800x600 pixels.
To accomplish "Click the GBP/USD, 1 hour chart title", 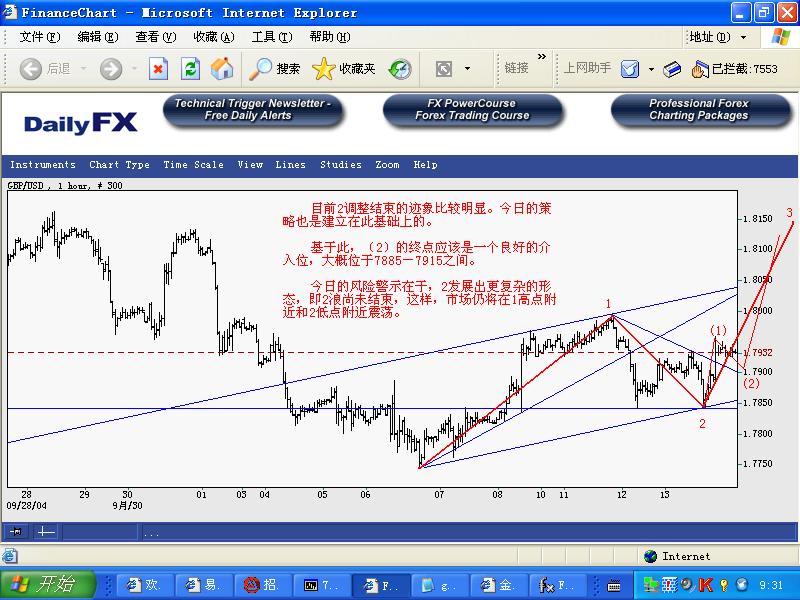I will tap(65, 185).
